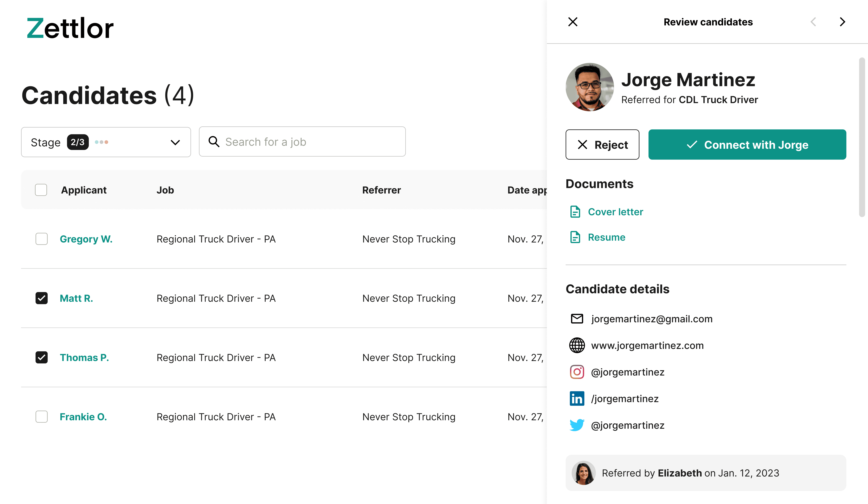Check the Frankie O. checkbox

point(42,417)
